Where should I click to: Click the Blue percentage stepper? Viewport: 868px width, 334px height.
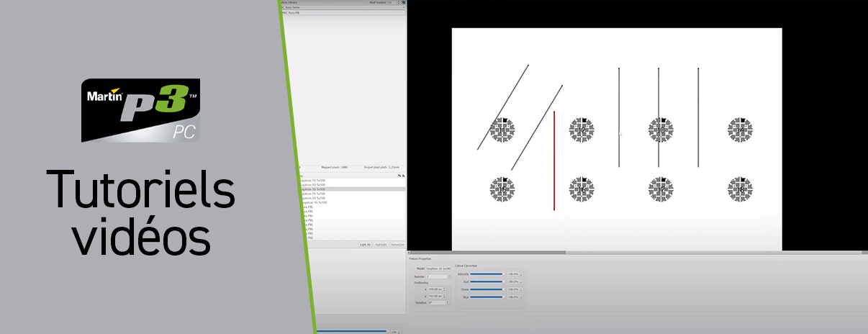(x=521, y=297)
